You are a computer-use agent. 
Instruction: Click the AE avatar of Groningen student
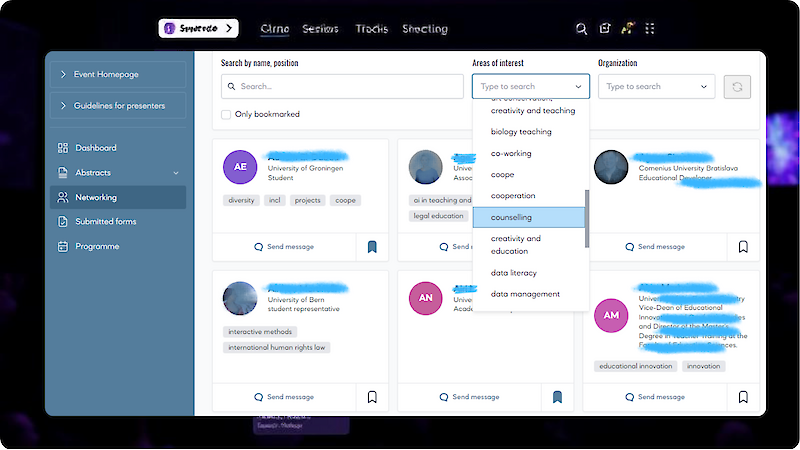[x=240, y=166]
